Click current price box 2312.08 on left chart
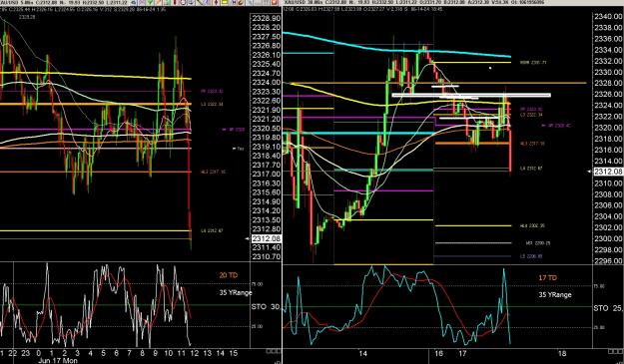The height and width of the screenshot is (364, 624). point(267,238)
